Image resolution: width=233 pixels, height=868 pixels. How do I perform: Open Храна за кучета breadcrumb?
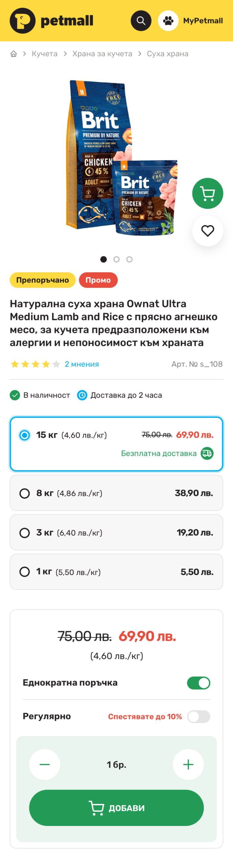pyautogui.click(x=102, y=54)
